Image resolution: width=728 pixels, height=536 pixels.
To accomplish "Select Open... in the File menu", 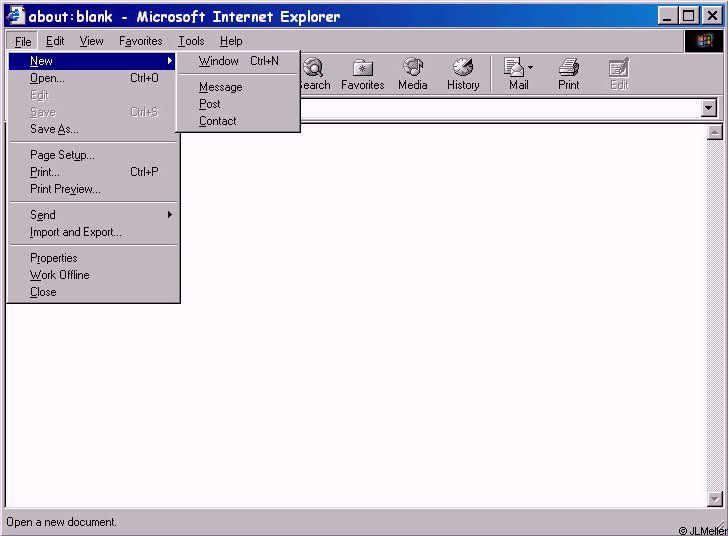I will (93, 78).
